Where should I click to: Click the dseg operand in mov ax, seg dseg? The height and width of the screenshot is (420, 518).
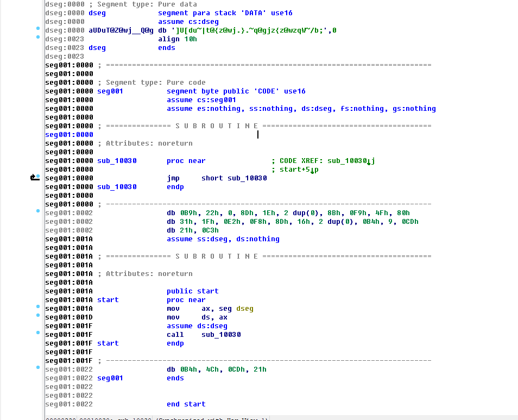click(244, 309)
